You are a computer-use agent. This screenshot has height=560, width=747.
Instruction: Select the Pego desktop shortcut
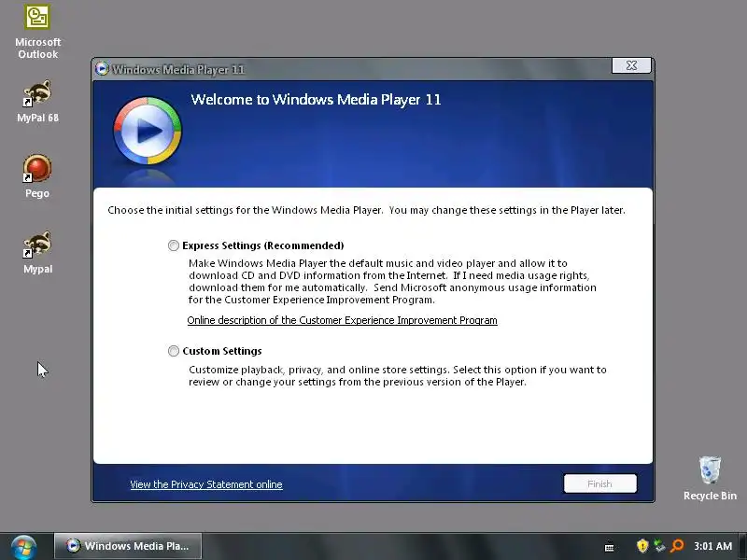pos(37,176)
